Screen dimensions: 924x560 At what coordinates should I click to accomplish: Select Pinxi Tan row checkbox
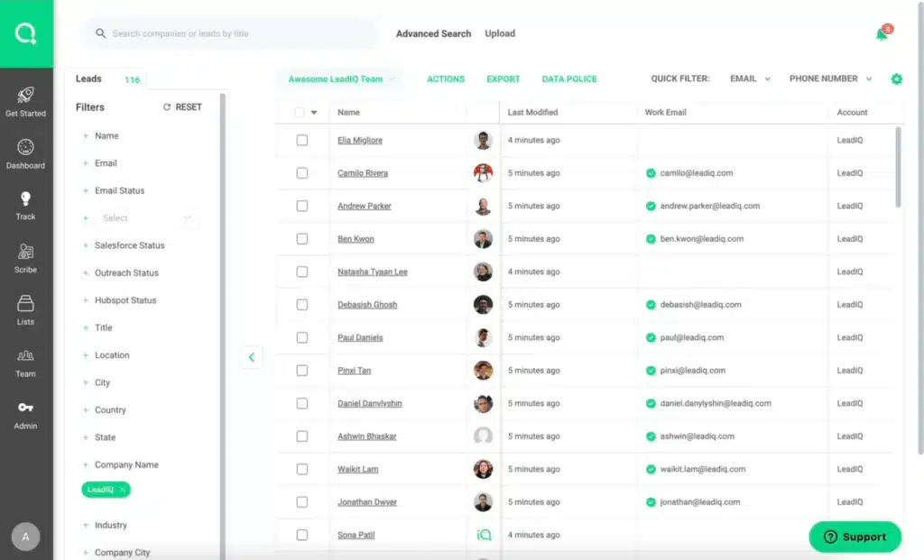point(301,371)
